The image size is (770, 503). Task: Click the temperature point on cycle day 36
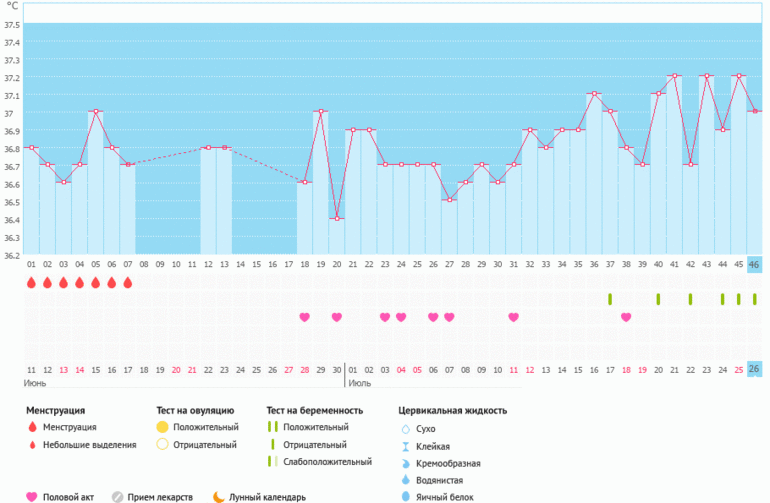594,94
